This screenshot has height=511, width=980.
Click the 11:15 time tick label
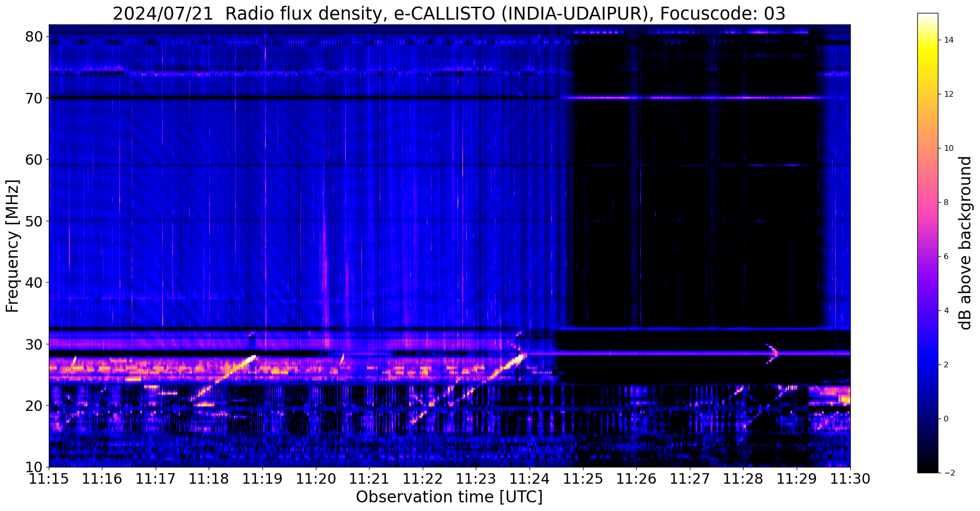point(49,478)
